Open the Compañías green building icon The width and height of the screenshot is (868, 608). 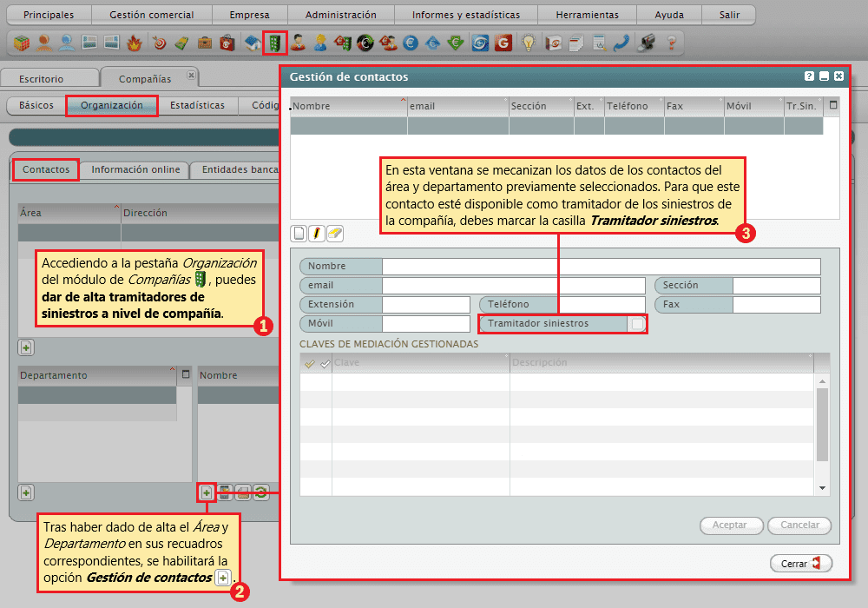(x=275, y=43)
